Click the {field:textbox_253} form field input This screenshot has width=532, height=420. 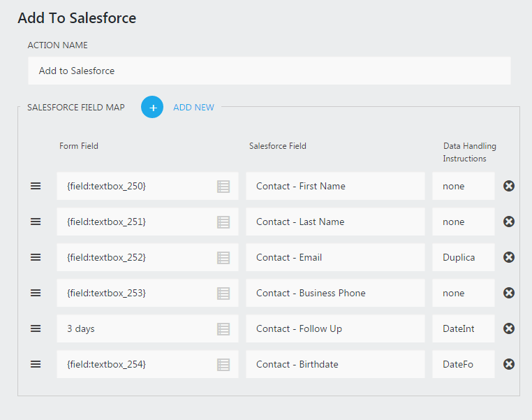(136, 294)
